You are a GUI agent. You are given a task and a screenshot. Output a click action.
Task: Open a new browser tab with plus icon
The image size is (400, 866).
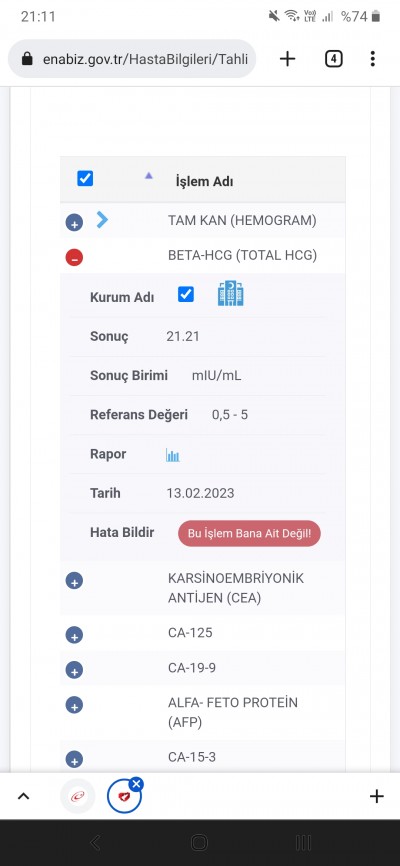pyautogui.click(x=287, y=59)
